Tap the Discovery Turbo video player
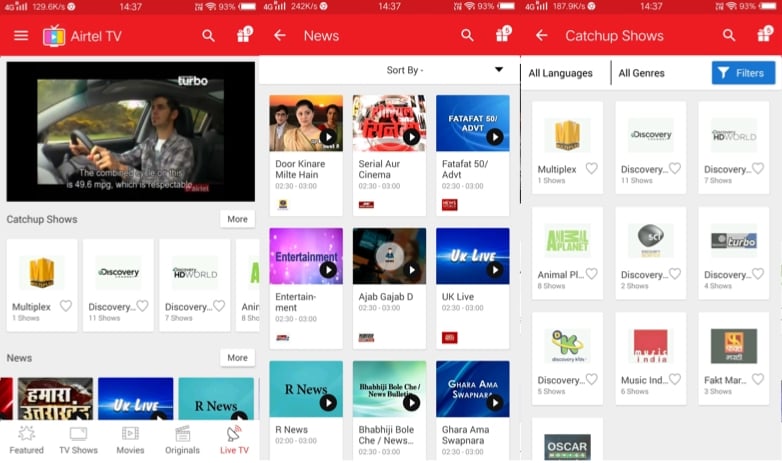The image size is (782, 463). pyautogui.click(x=131, y=132)
